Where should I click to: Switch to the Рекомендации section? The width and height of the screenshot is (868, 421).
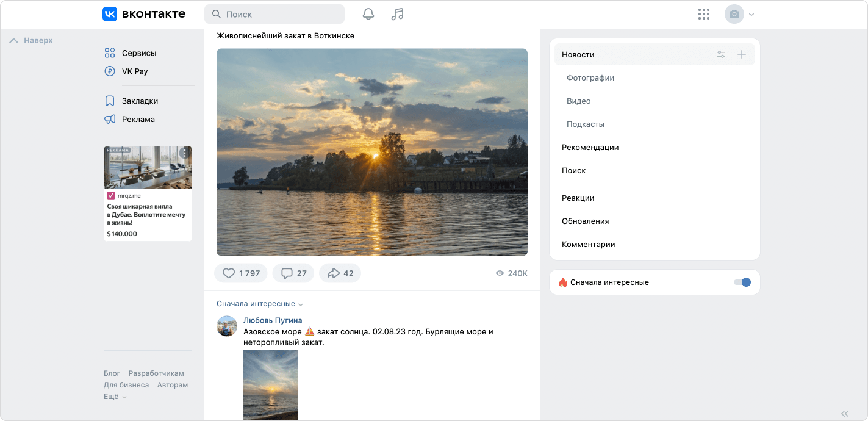tap(590, 148)
